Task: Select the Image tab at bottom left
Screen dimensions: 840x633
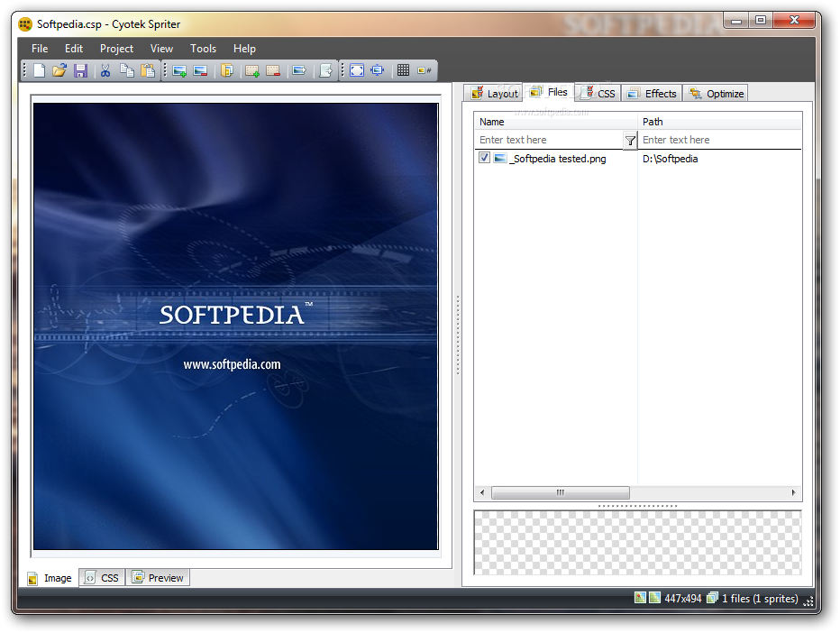Action: [x=50, y=578]
